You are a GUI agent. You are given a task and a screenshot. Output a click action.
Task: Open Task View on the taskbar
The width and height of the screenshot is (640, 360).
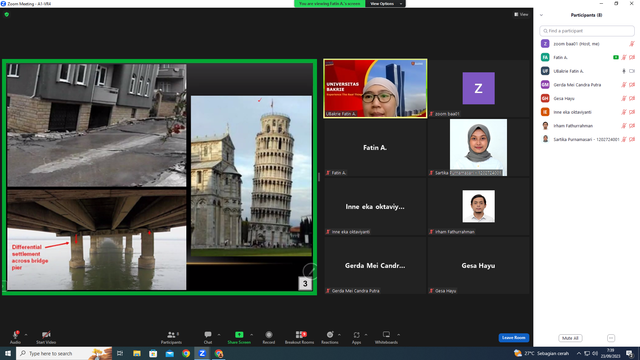tap(120, 353)
